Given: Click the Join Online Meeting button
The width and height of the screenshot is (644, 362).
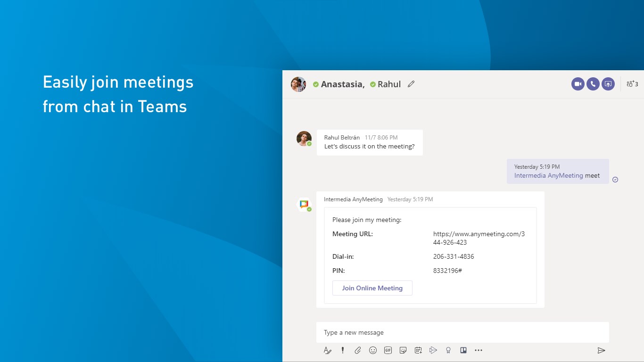Looking at the screenshot, I should point(372,288).
